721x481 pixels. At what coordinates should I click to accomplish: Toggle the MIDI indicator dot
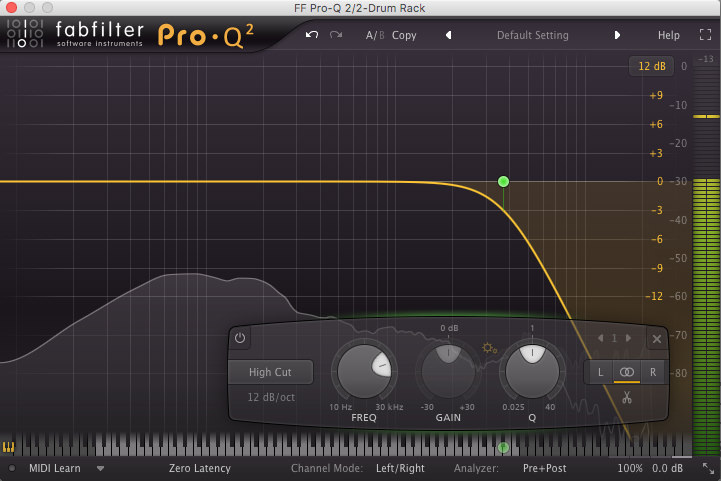click(x=12, y=469)
